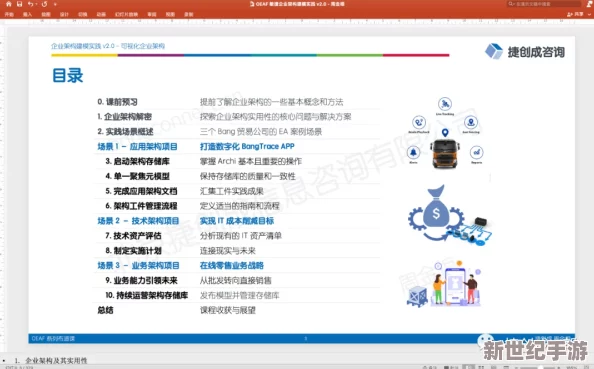Click the description 三个 Bang 贸易公司的 EA 案例场景

261,131
